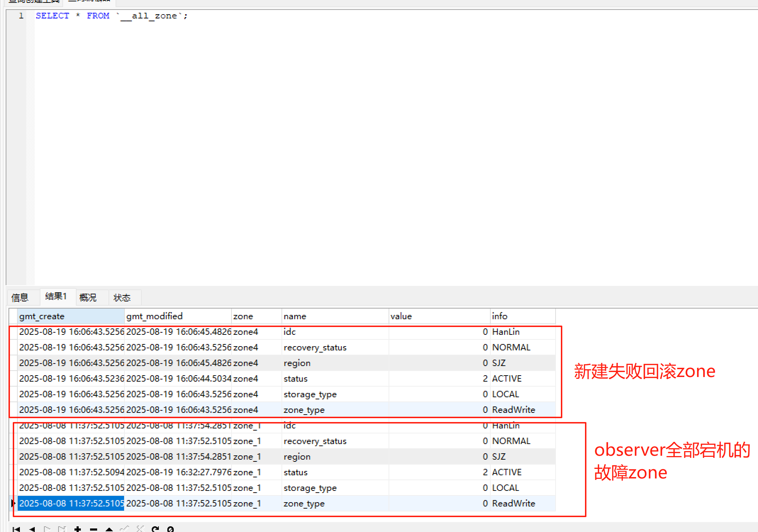Viewport: 758px width, 532px height.
Task: Select zone4 row's NORMAL info cell
Action: coord(523,347)
